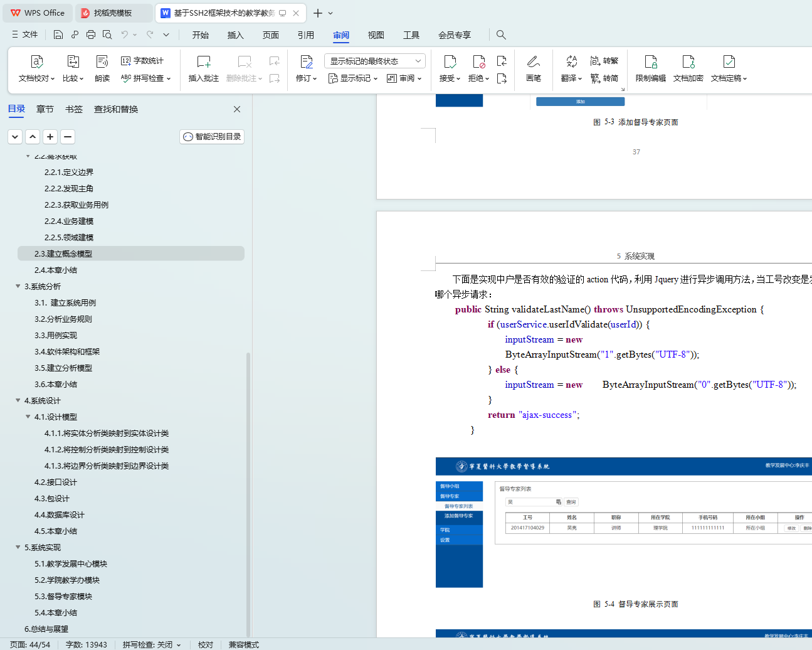The image size is (812, 650).
Task: Click the 拒绝 reject changes icon
Action: (x=479, y=61)
